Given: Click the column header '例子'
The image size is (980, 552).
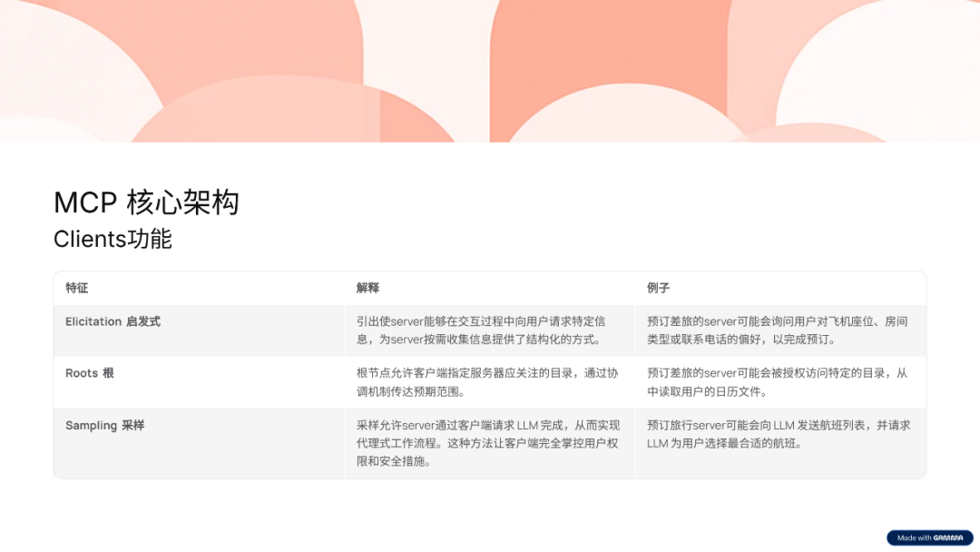Looking at the screenshot, I should 658,288.
